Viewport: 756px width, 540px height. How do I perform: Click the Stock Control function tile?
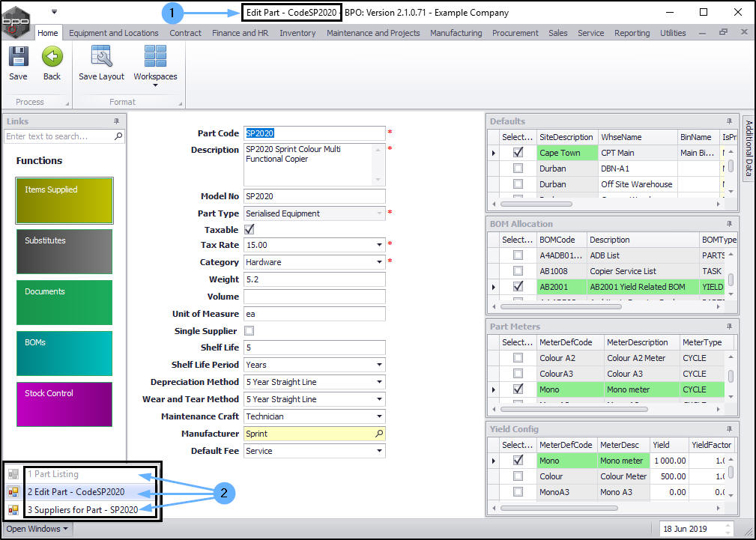(64, 404)
